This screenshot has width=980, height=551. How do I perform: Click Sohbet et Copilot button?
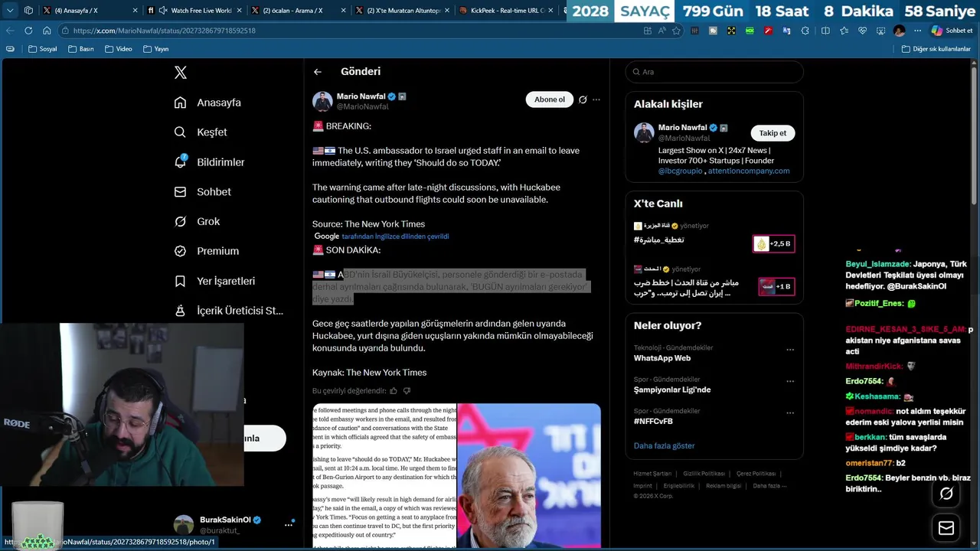pyautogui.click(x=952, y=31)
